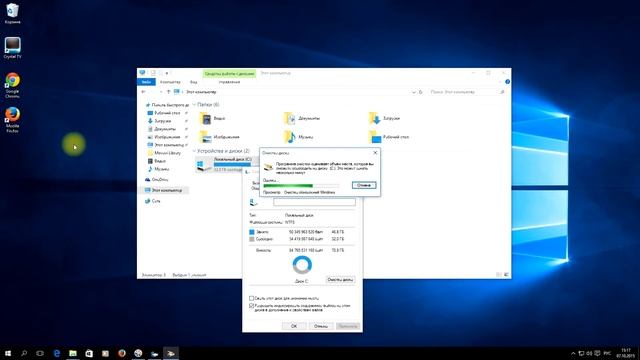
Task: Open the Компьютер ribbon tab
Action: tap(170, 82)
